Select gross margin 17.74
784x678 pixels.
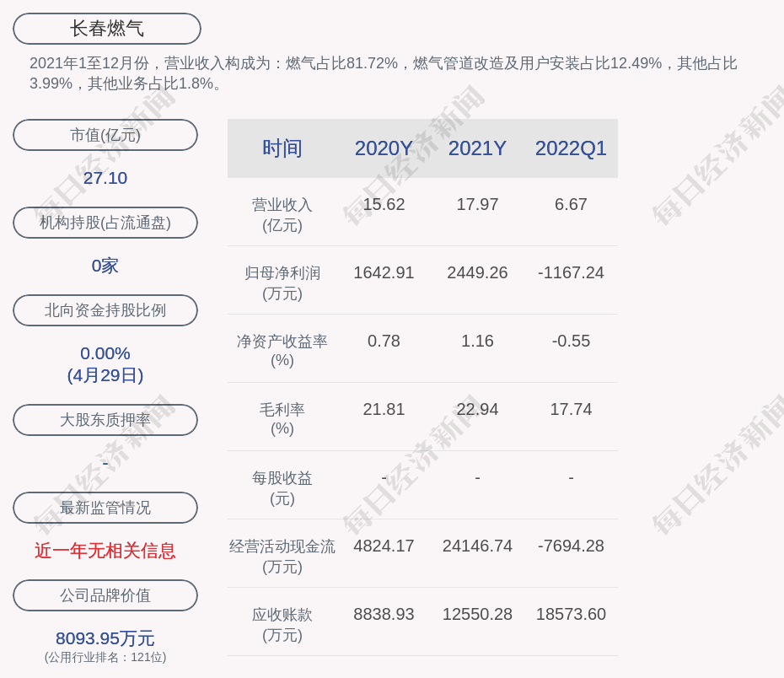[x=571, y=410]
